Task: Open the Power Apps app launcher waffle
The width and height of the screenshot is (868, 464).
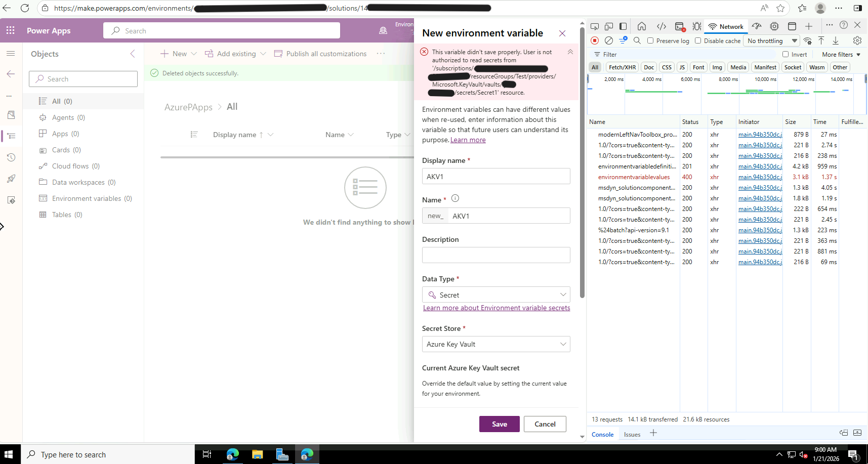Action: click(x=11, y=30)
